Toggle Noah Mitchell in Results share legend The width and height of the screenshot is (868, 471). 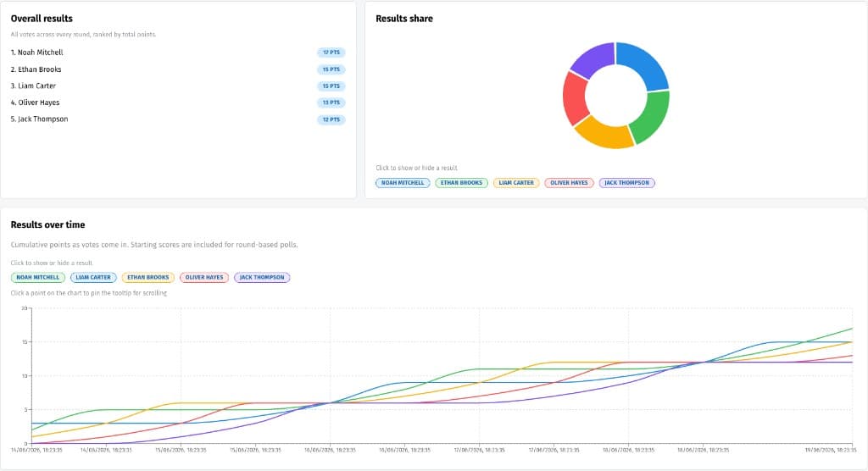tap(403, 183)
